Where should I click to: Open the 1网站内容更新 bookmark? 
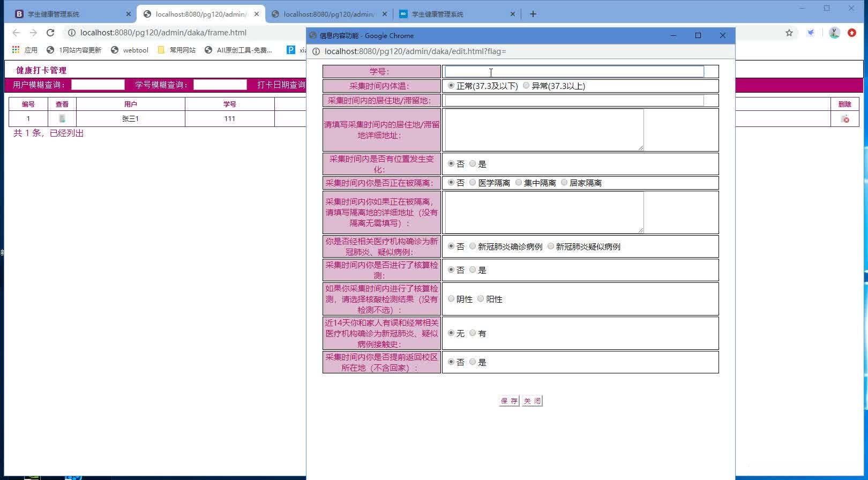(74, 50)
